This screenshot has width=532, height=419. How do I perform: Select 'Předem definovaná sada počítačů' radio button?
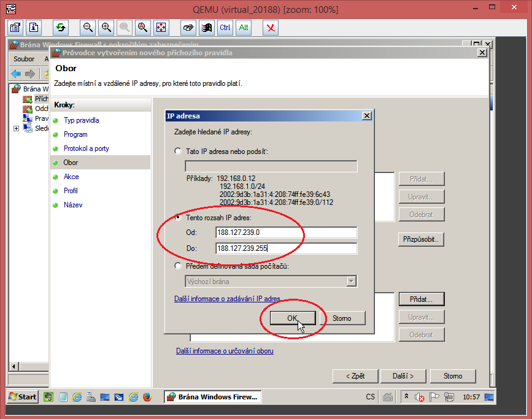[x=178, y=266]
